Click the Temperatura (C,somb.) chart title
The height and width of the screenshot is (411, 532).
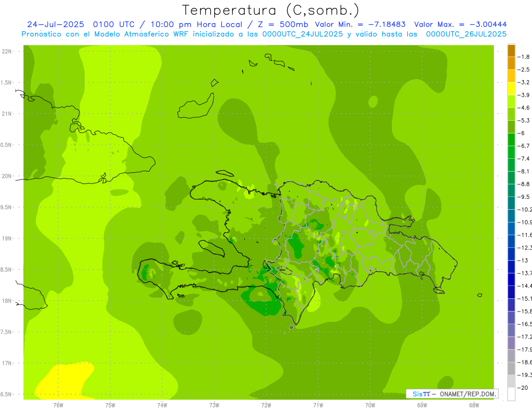click(270, 10)
